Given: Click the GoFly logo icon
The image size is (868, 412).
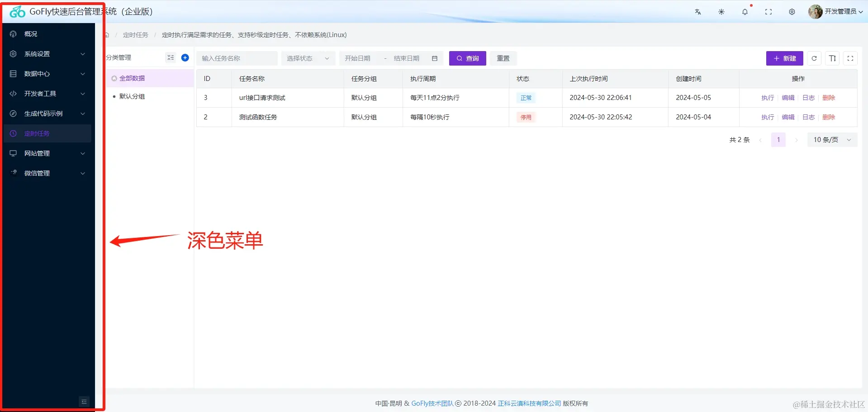Looking at the screenshot, I should point(17,12).
